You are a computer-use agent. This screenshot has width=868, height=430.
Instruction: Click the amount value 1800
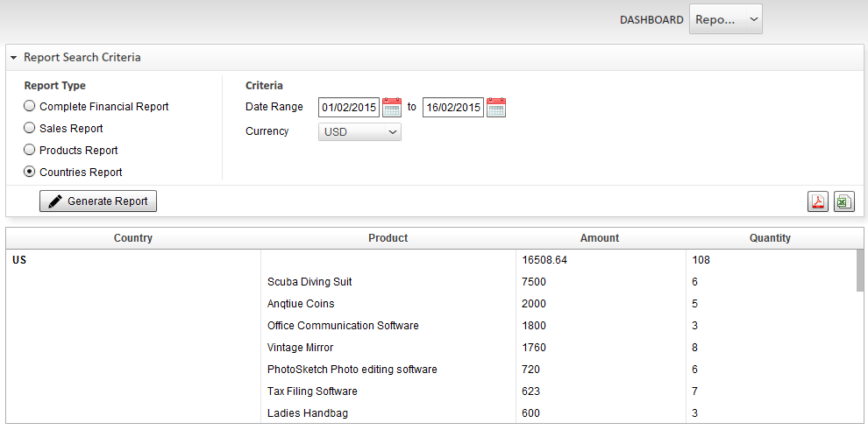tap(534, 326)
